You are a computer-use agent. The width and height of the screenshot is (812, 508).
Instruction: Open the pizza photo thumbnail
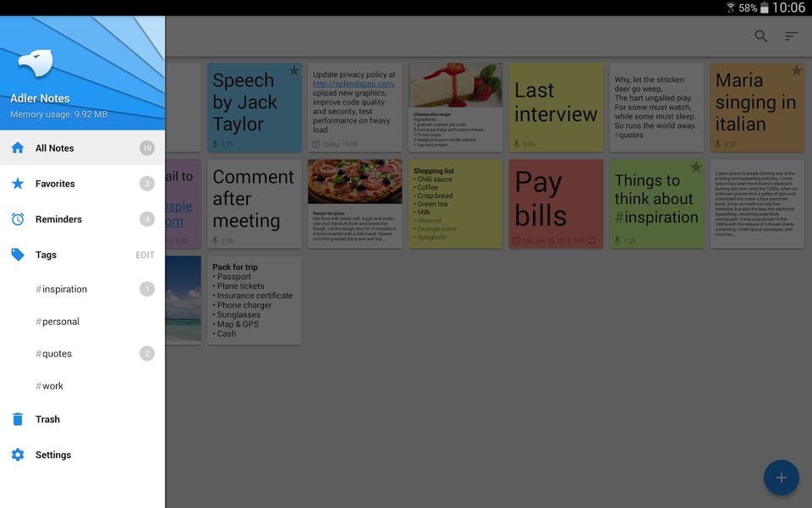[x=354, y=181]
